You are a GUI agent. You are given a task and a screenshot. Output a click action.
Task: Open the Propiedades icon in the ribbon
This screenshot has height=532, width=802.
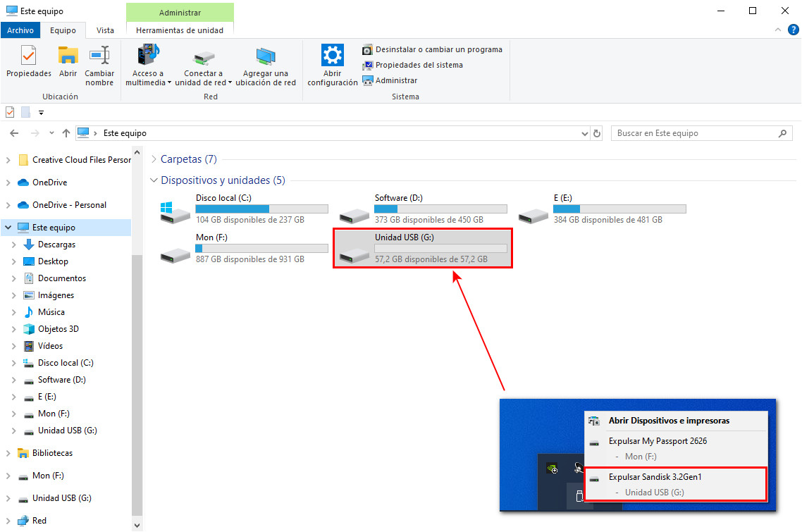click(x=27, y=62)
